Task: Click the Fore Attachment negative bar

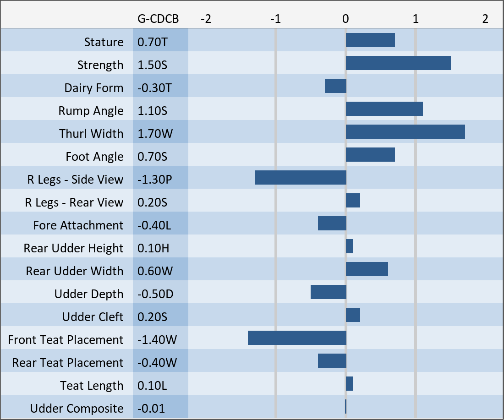Action: click(x=332, y=224)
